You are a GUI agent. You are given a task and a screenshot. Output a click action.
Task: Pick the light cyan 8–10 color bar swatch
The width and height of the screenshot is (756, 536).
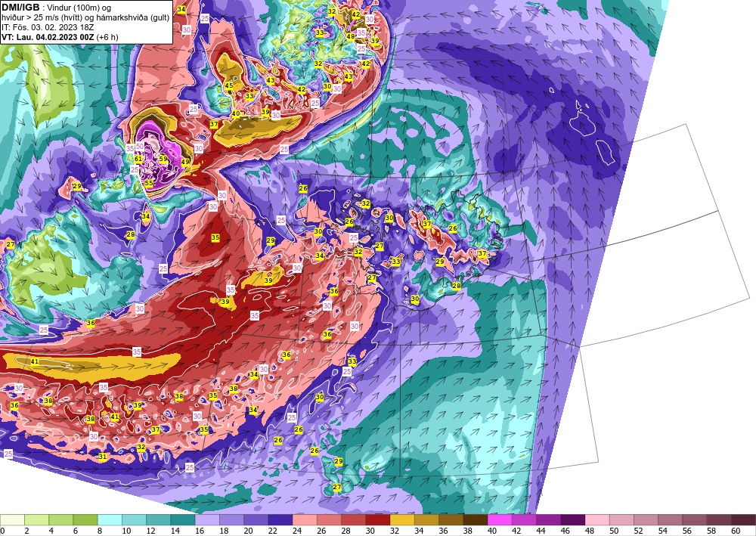tap(110, 519)
